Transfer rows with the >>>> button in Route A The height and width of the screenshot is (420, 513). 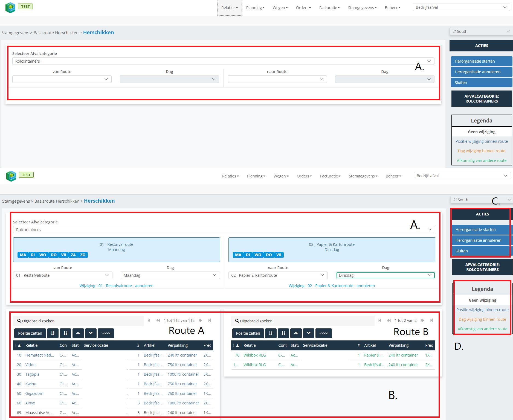pyautogui.click(x=106, y=333)
